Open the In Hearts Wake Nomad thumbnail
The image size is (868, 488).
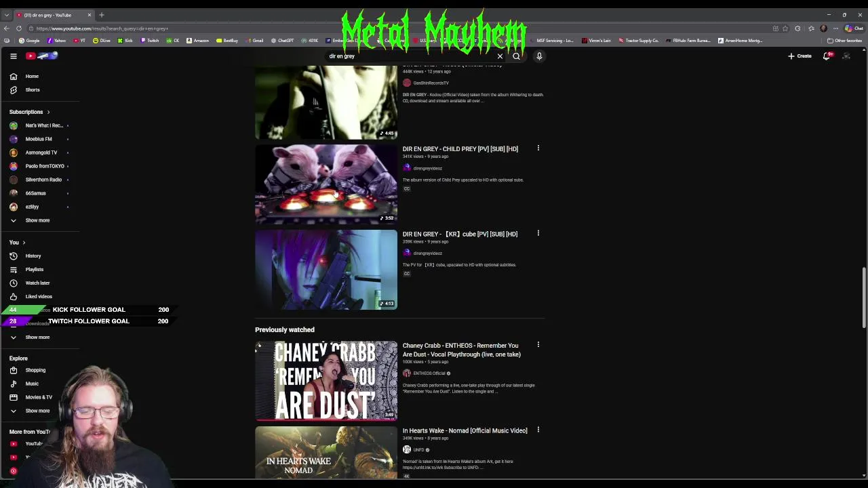326,453
